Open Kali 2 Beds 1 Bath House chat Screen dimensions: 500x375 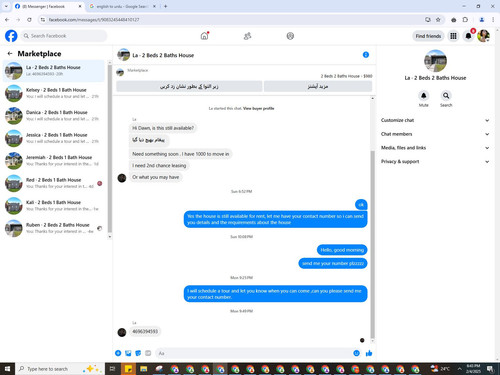pos(54,206)
